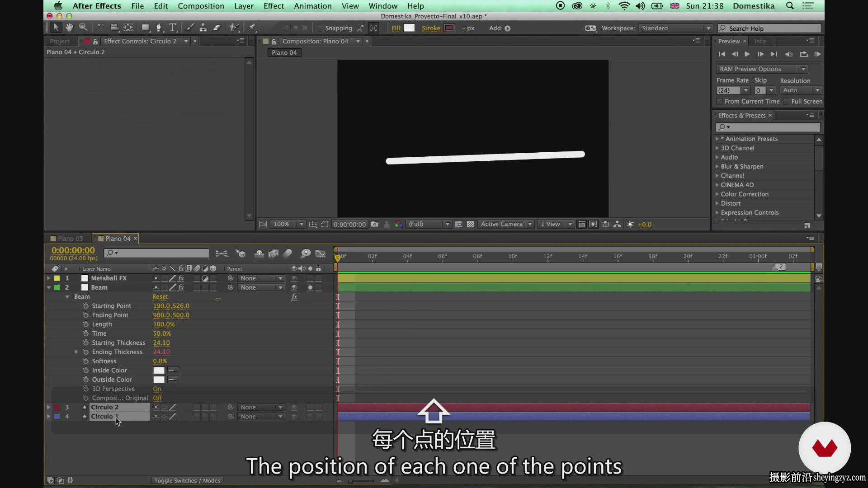Select the Puppet Pin tool
Viewport: 868px width, 488px height.
(252, 28)
